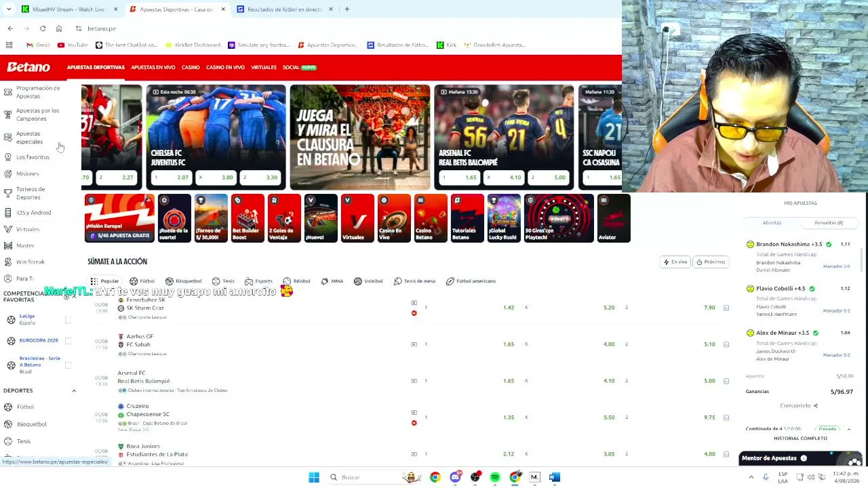Select the Esports sports tab
The width and height of the screenshot is (868, 488).
click(x=258, y=281)
